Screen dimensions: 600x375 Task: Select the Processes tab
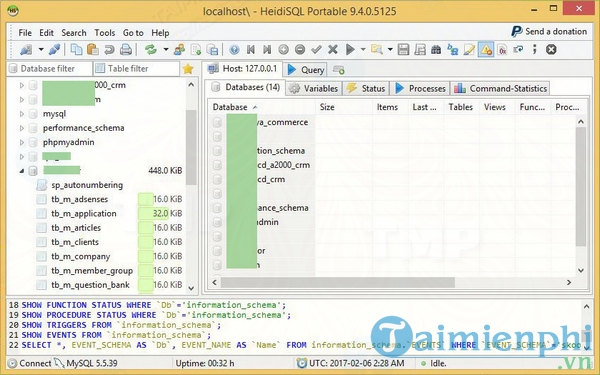coord(420,88)
